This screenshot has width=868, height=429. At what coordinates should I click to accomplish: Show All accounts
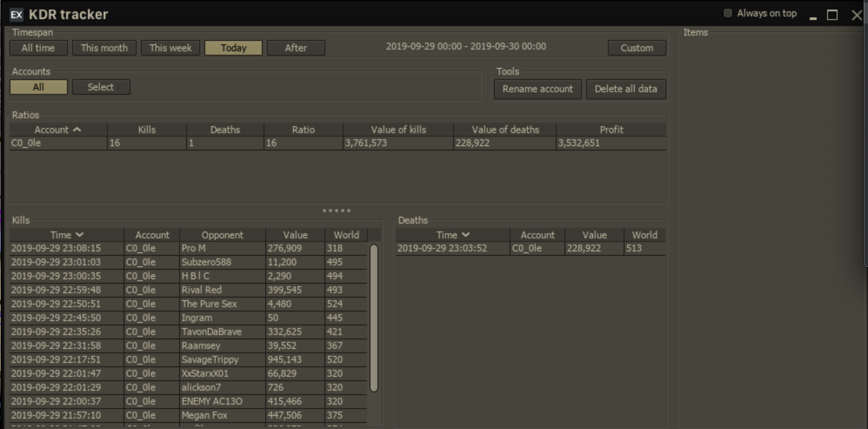click(39, 87)
